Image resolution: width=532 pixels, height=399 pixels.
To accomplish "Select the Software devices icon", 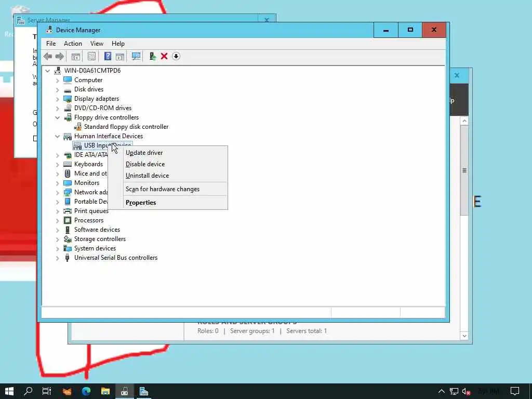I will point(68,230).
